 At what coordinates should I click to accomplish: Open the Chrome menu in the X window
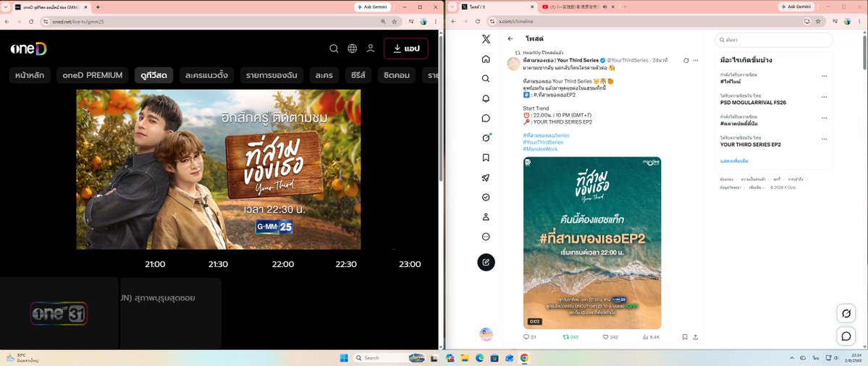pyautogui.click(x=861, y=22)
